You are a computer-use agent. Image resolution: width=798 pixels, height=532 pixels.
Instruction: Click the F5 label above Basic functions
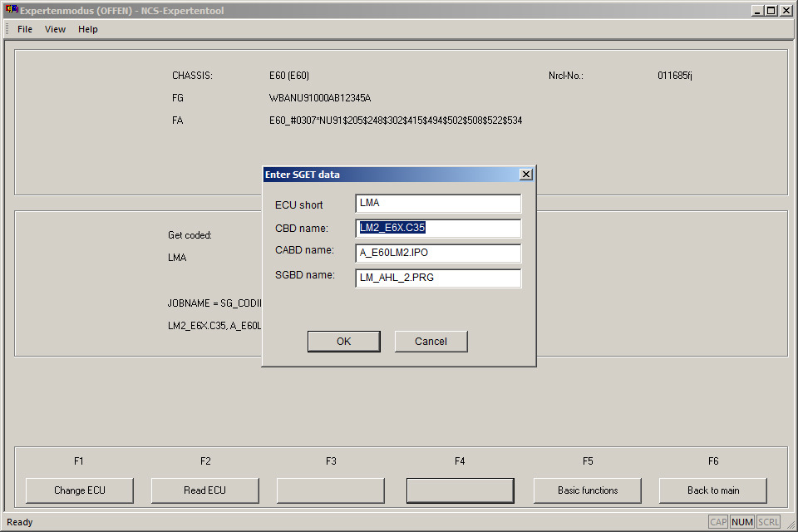pyautogui.click(x=588, y=461)
